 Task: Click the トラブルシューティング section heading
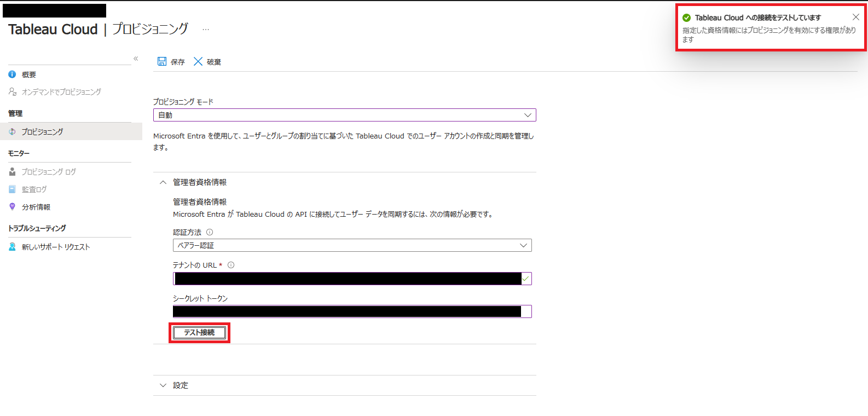click(x=37, y=228)
